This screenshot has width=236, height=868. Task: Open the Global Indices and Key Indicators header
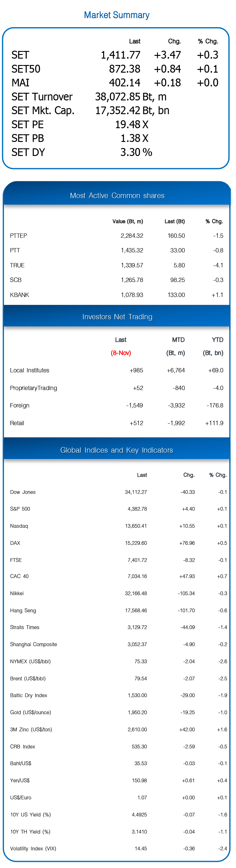[x=117, y=450]
